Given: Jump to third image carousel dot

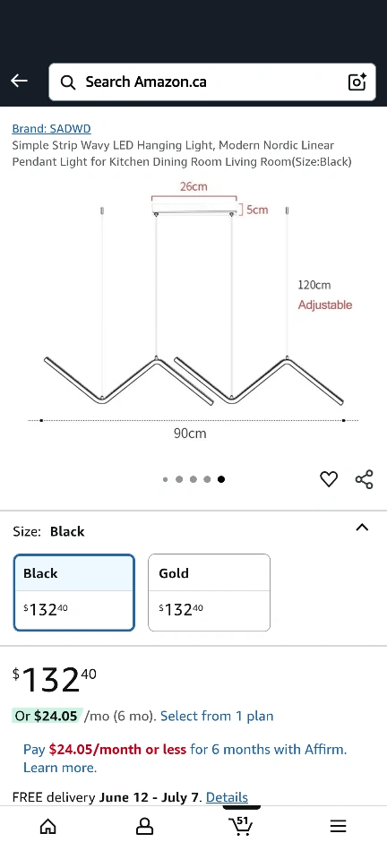Looking at the screenshot, I should pyautogui.click(x=193, y=479).
